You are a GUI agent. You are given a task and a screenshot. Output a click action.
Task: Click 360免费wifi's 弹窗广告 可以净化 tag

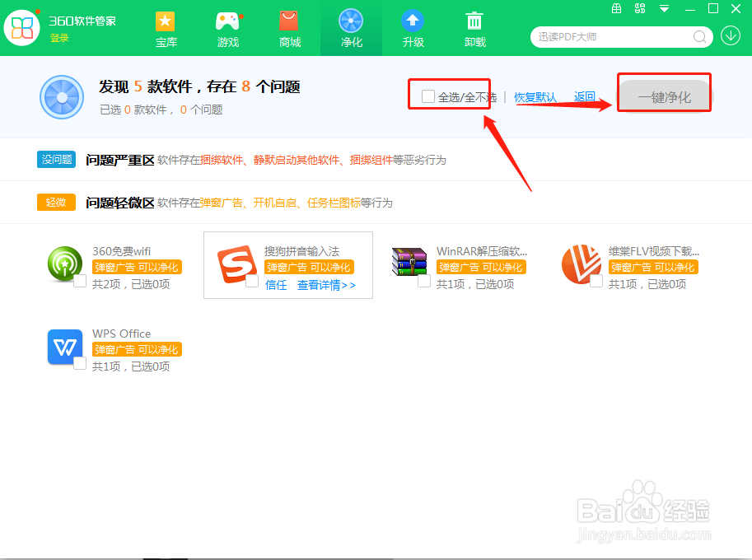(137, 267)
